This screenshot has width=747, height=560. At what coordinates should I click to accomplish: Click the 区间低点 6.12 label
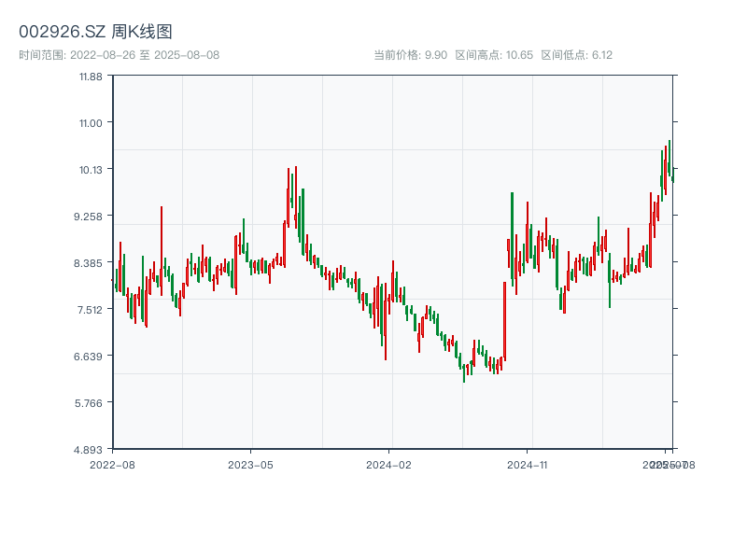pos(576,55)
